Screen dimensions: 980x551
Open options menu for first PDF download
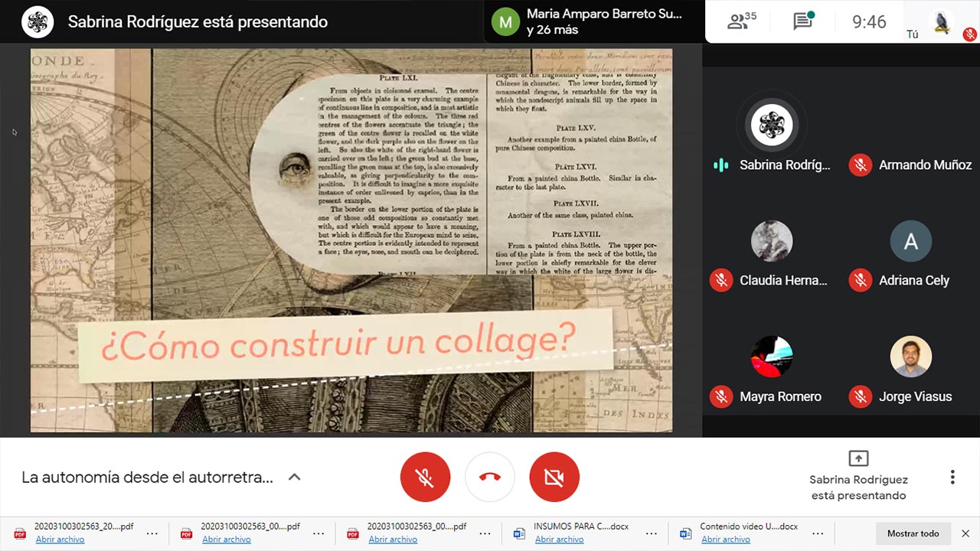point(152,533)
